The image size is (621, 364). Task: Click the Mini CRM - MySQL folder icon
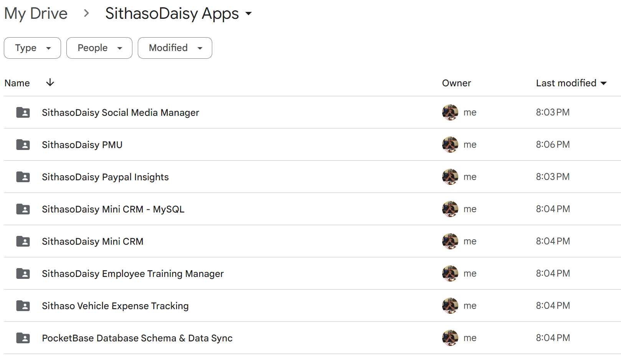(23, 209)
